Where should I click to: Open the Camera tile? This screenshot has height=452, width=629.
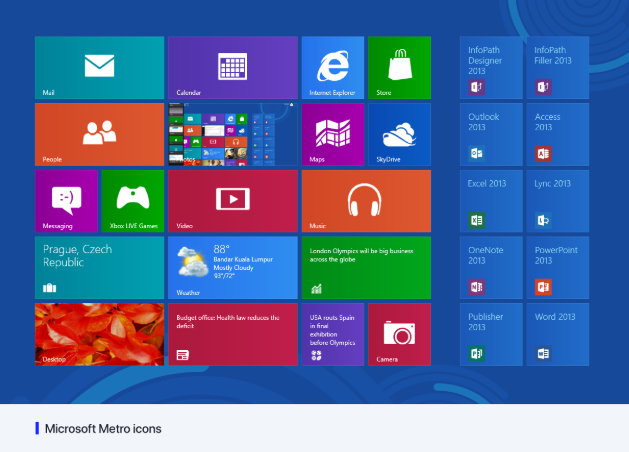point(400,334)
